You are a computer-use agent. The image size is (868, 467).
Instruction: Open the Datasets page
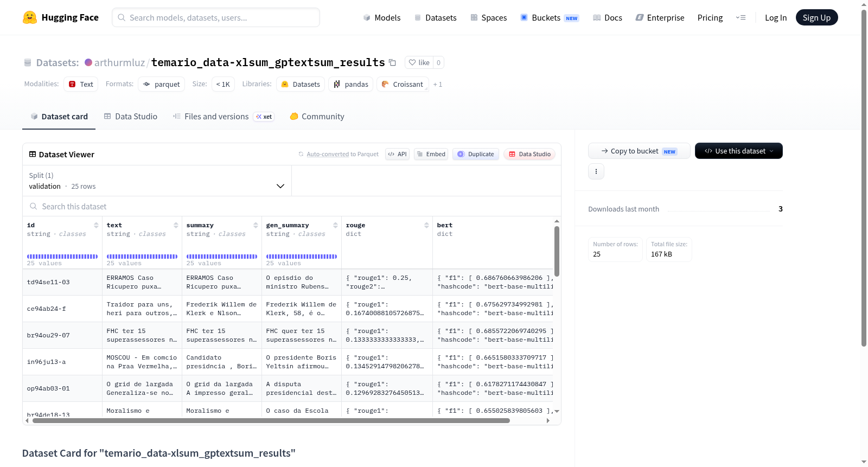(435, 17)
